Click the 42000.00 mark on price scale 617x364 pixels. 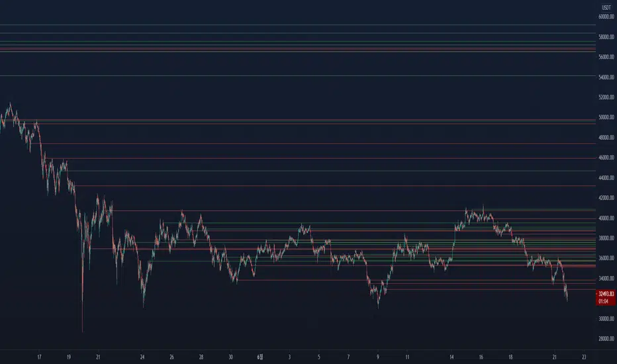tap(606, 198)
